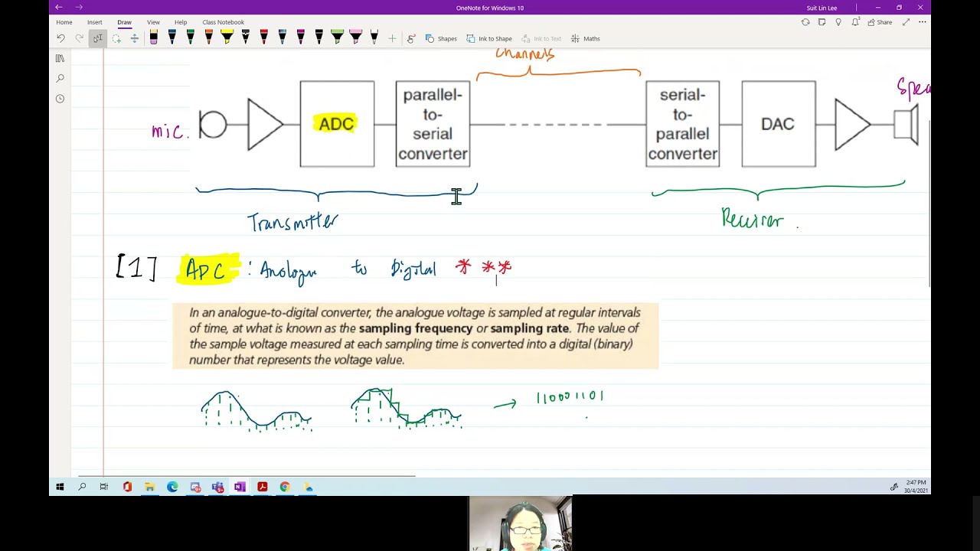Show recent notes in sidebar
The image size is (980, 551).
pyautogui.click(x=60, y=99)
